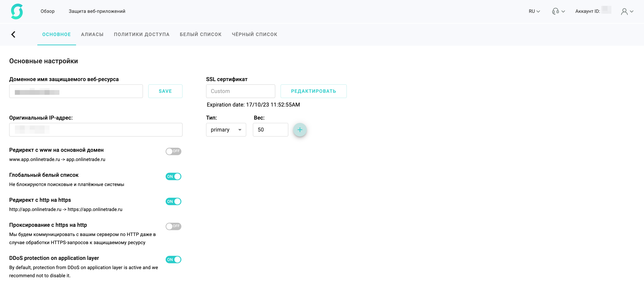Turn off http to https redirect
This screenshot has height=286, width=644.
coord(173,201)
